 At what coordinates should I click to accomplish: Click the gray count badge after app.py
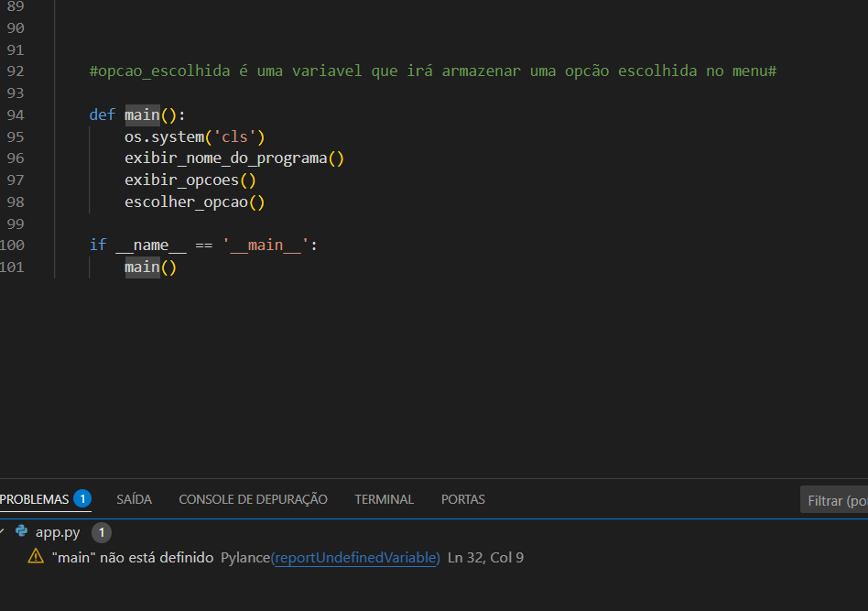click(102, 532)
